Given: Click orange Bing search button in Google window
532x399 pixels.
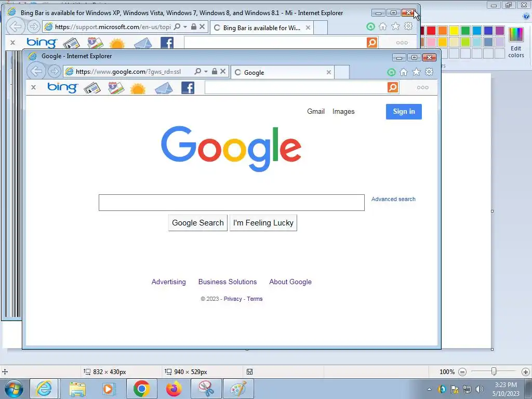Looking at the screenshot, I should pyautogui.click(x=393, y=87).
